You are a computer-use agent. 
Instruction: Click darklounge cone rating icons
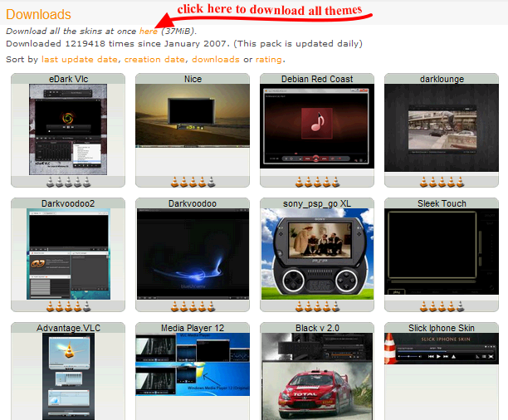pos(442,182)
